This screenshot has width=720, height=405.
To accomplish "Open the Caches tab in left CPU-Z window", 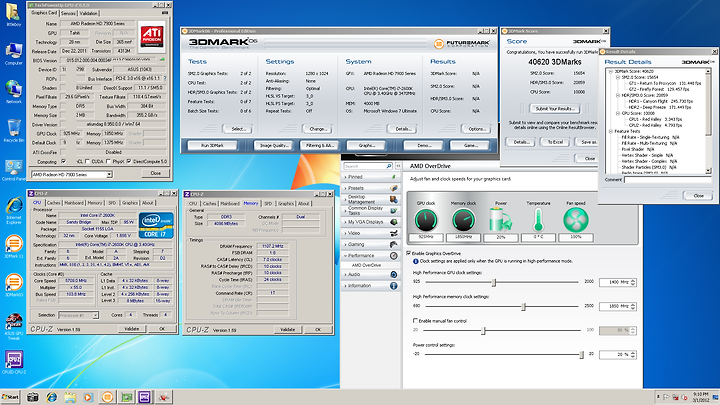I will pyautogui.click(x=54, y=202).
